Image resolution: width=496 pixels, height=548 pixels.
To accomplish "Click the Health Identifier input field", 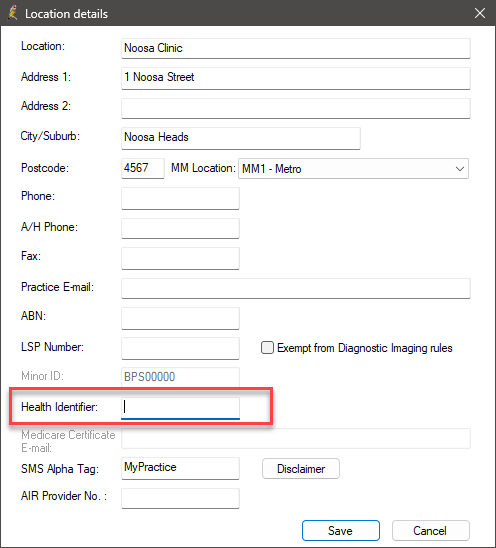I will click(180, 408).
